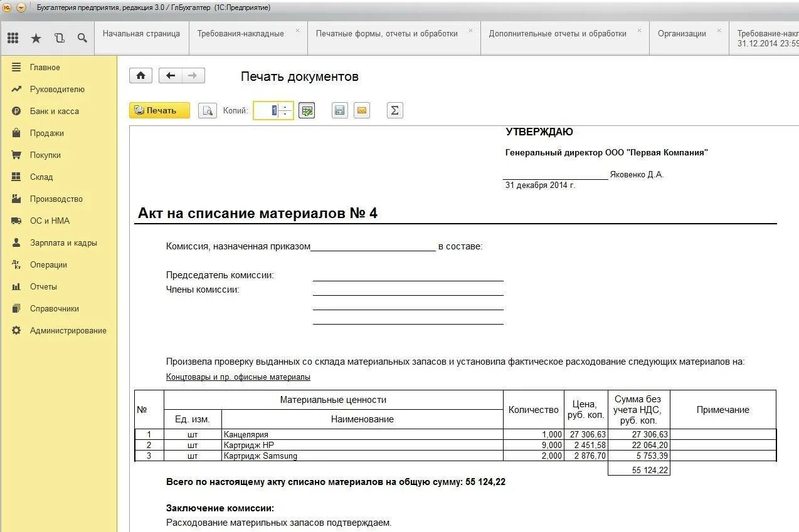Screen dimensions: 799x532
Task: Click into the Копий number field
Action: coord(266,110)
